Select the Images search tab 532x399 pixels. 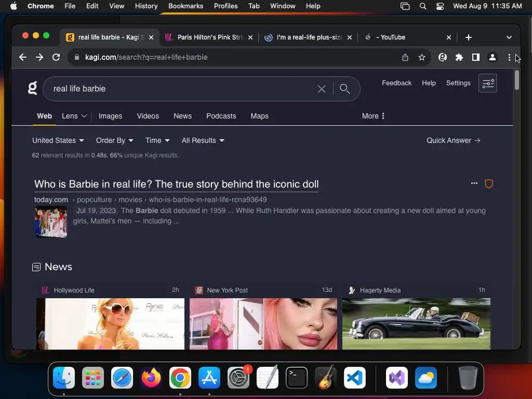pos(110,116)
